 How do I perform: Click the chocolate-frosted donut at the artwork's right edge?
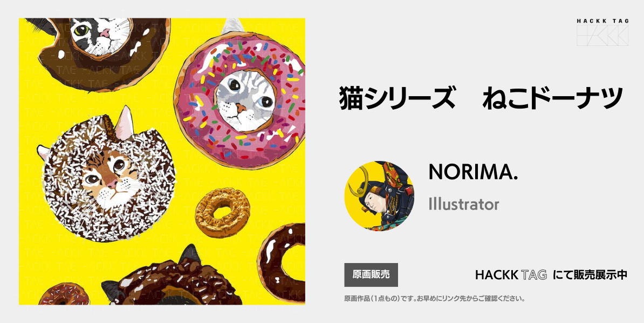point(282,263)
